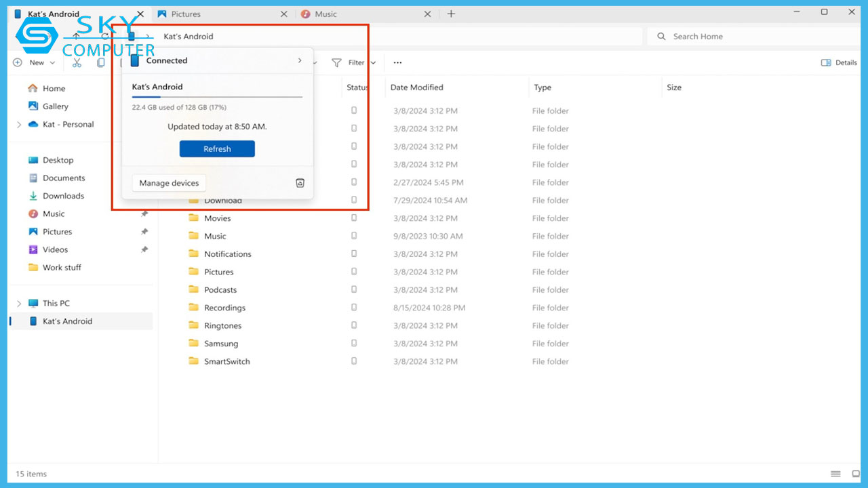The width and height of the screenshot is (868, 488).
Task: Click the storage usage progress bar
Action: (217, 97)
